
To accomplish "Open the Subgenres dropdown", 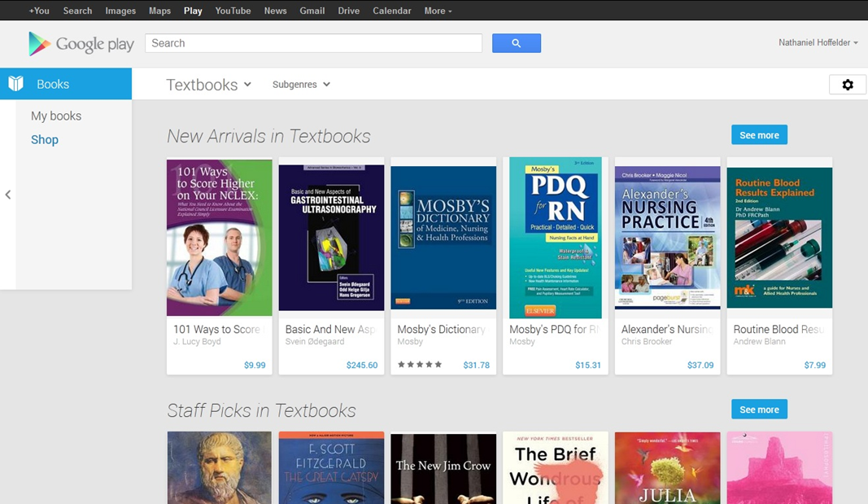I will tap(301, 85).
